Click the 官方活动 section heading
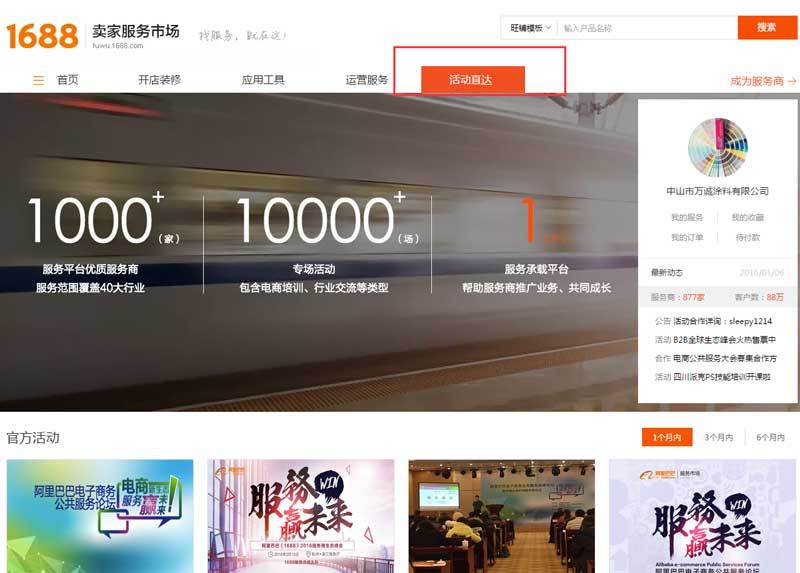Image resolution: width=800 pixels, height=573 pixels. [x=33, y=437]
